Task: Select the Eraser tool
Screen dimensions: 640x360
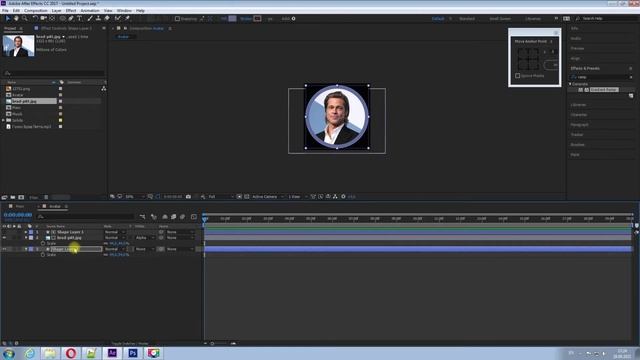Action: pyautogui.click(x=107, y=18)
